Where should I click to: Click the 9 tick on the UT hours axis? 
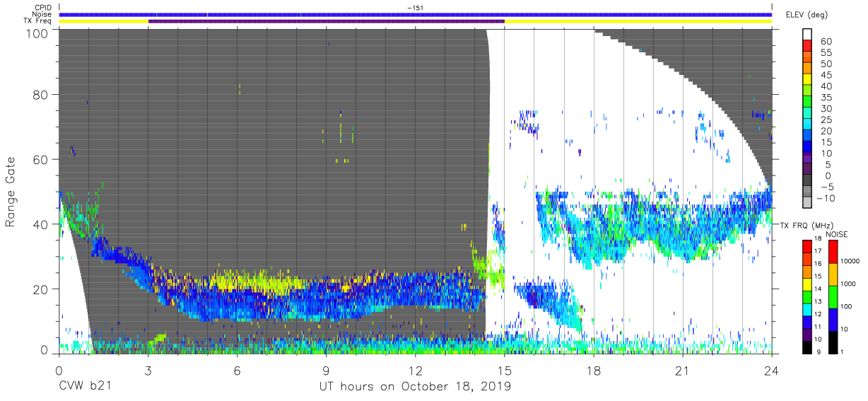(x=327, y=370)
